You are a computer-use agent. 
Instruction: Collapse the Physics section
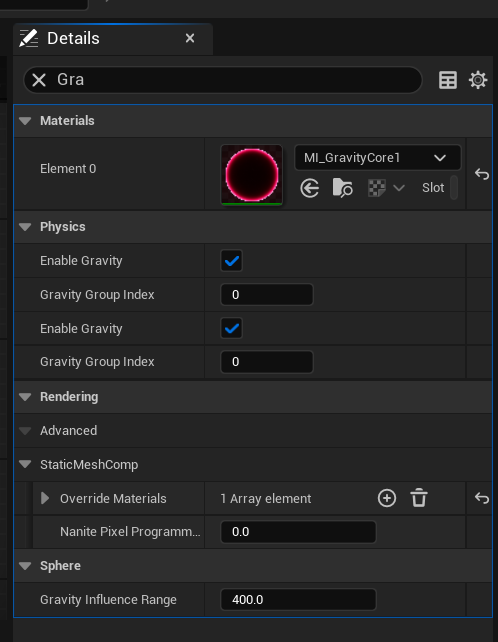click(x=25, y=227)
